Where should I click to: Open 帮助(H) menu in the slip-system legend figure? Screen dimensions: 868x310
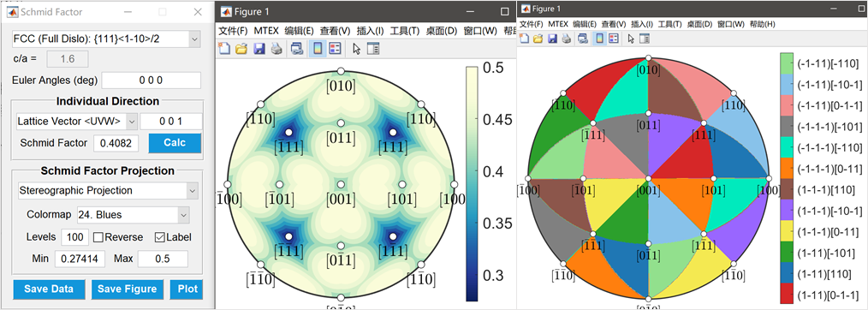(x=762, y=24)
